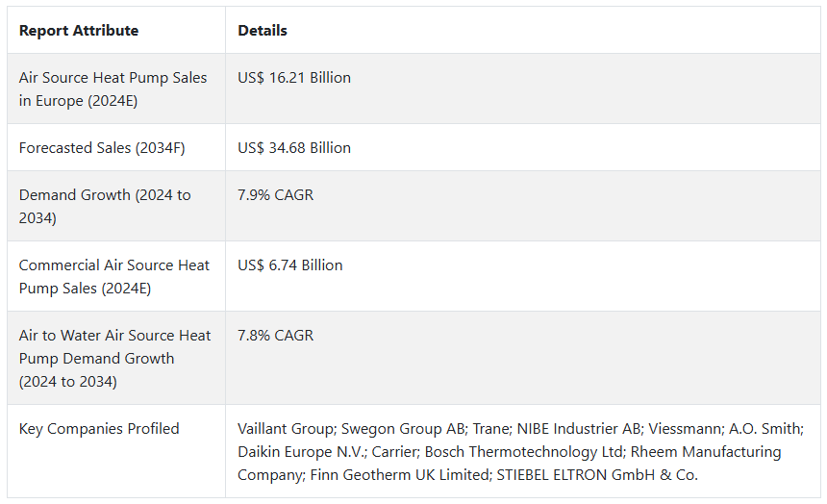Click the US$ 6.74 Billion value
The height and width of the screenshot is (504, 827).
coord(290,265)
